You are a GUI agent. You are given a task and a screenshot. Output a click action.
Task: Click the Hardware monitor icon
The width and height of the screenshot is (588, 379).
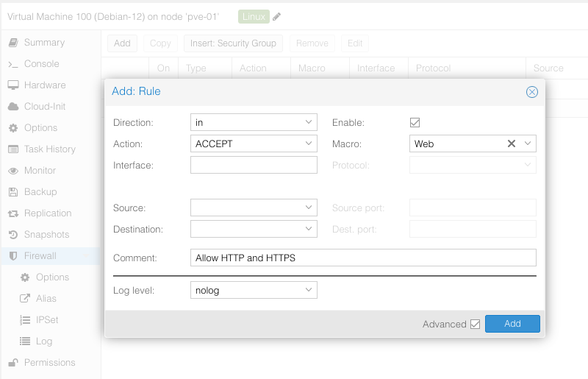(13, 85)
